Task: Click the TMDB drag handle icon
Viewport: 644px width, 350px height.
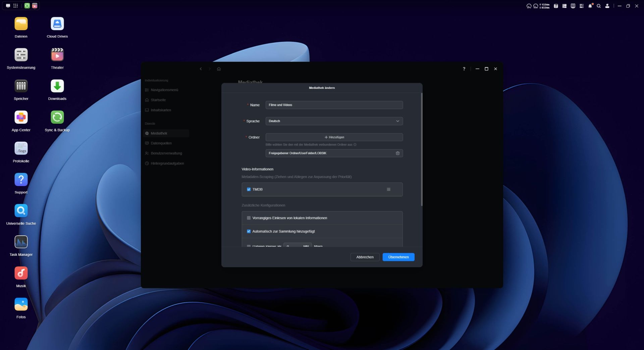Action: [x=388, y=189]
